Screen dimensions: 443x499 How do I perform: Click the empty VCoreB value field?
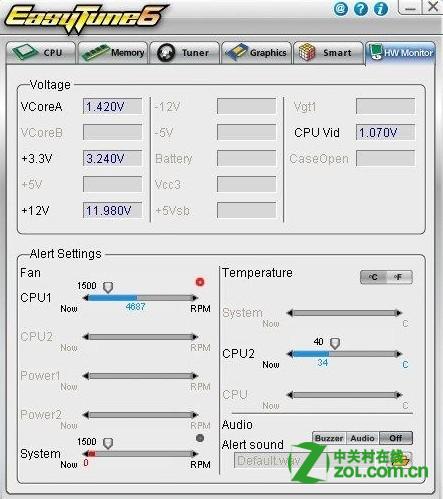pyautogui.click(x=113, y=133)
